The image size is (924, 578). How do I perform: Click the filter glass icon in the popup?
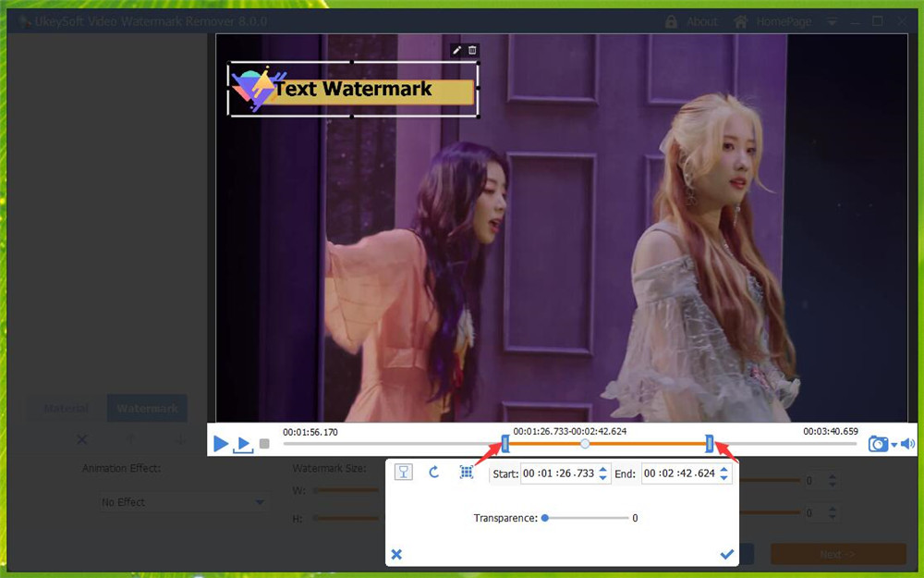point(402,470)
